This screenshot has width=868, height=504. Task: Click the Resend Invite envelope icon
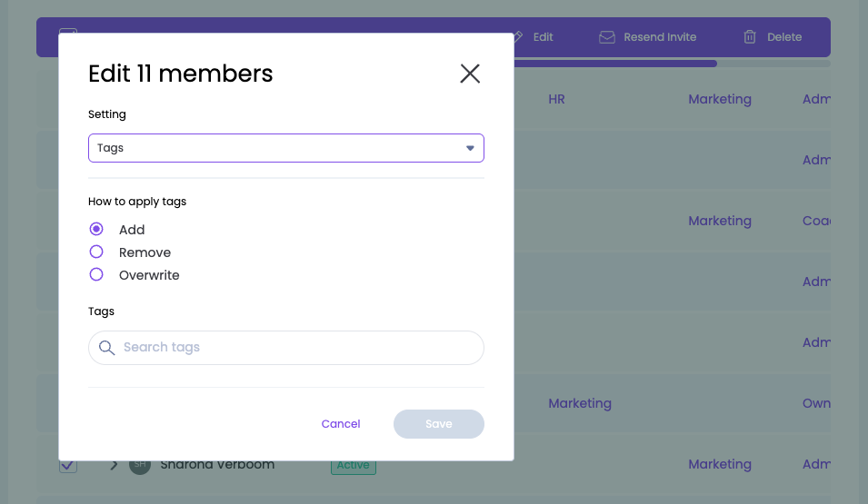tap(607, 37)
